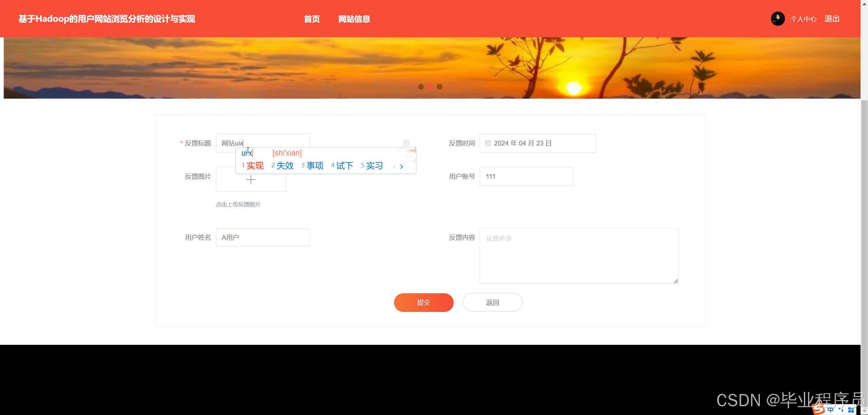The height and width of the screenshot is (415, 868).
Task: Click the plus icon to upload a feedback image
Action: [x=251, y=179]
